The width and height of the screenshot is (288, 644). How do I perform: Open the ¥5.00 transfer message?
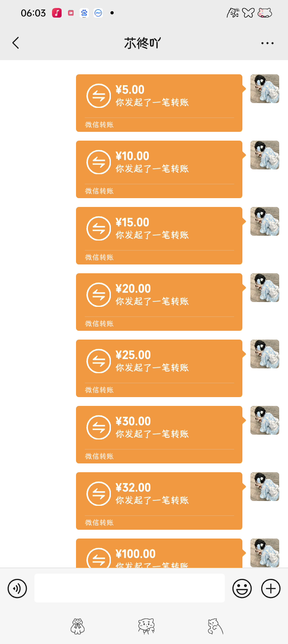pos(159,103)
